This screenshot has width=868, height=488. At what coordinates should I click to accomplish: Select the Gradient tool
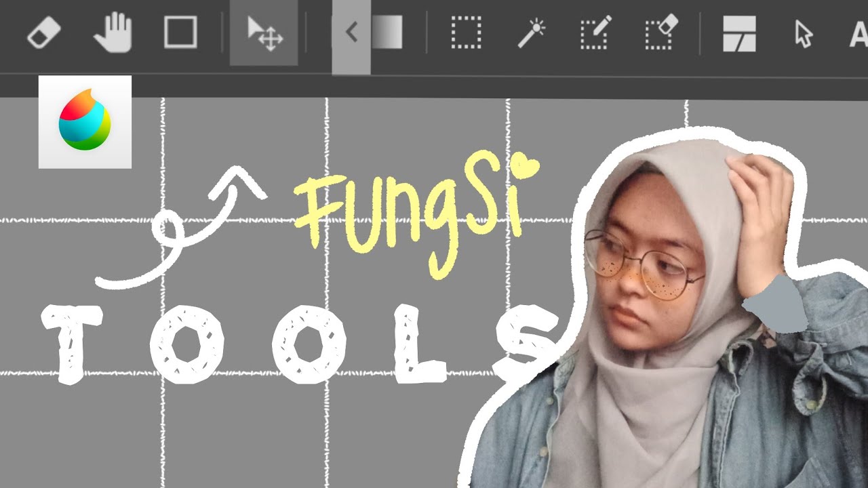(x=387, y=33)
